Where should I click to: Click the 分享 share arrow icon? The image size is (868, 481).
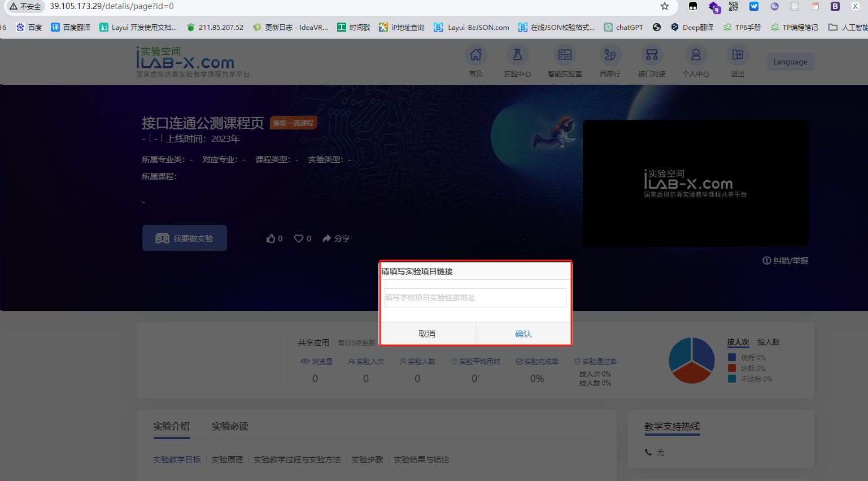[x=327, y=239]
